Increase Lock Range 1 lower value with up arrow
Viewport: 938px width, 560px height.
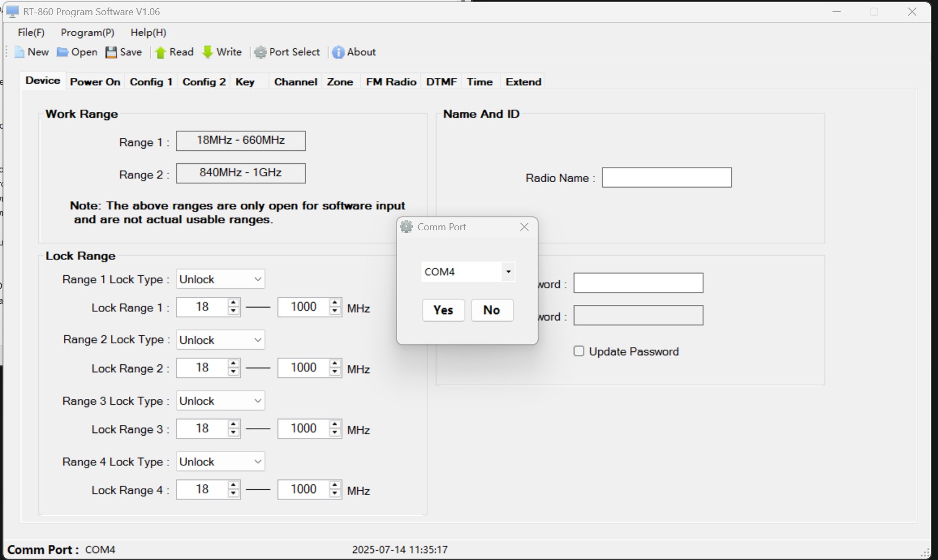(x=233, y=303)
